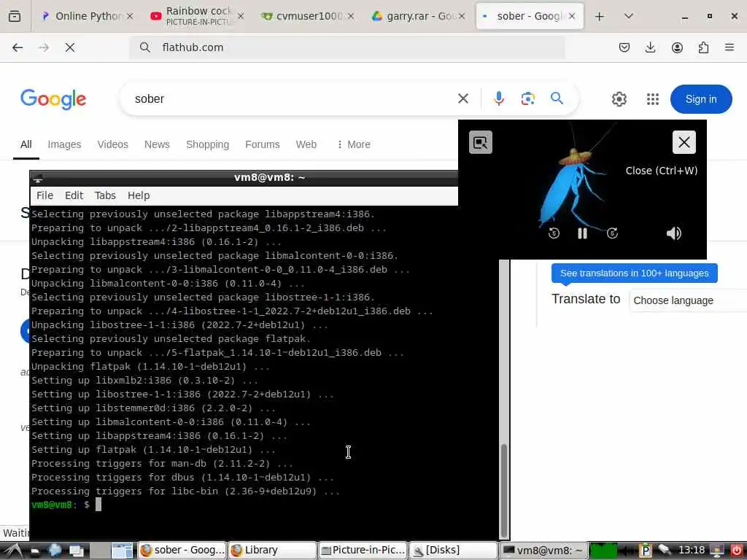Image resolution: width=747 pixels, height=560 pixels.
Task: Click the show desktop windows taskbar icon
Action: [x=76, y=551]
